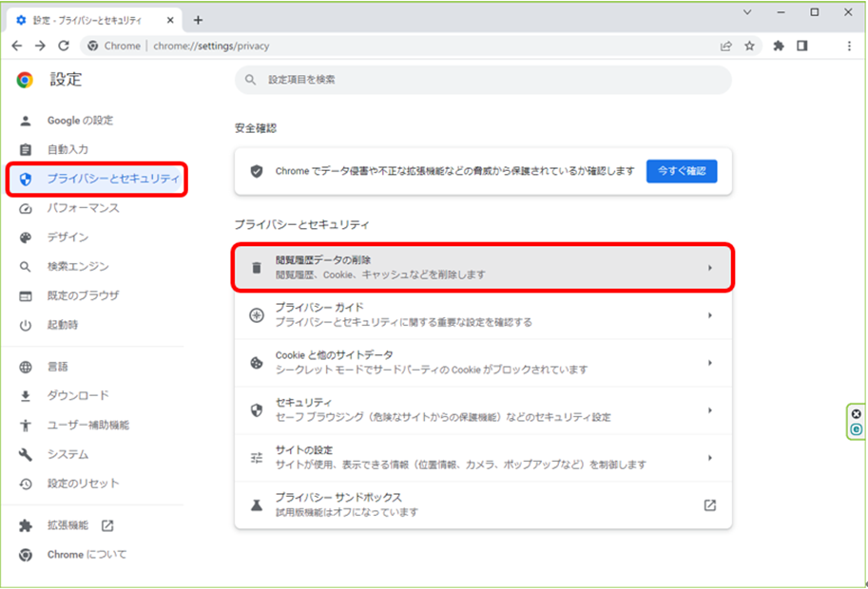
Task: Open デザイン settings section
Action: (68, 237)
